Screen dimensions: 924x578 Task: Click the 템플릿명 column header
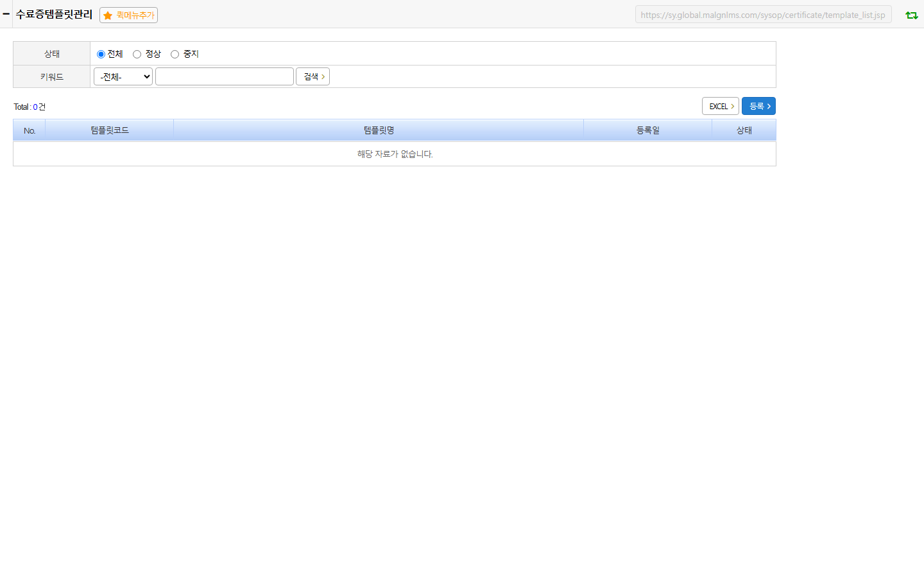[379, 130]
